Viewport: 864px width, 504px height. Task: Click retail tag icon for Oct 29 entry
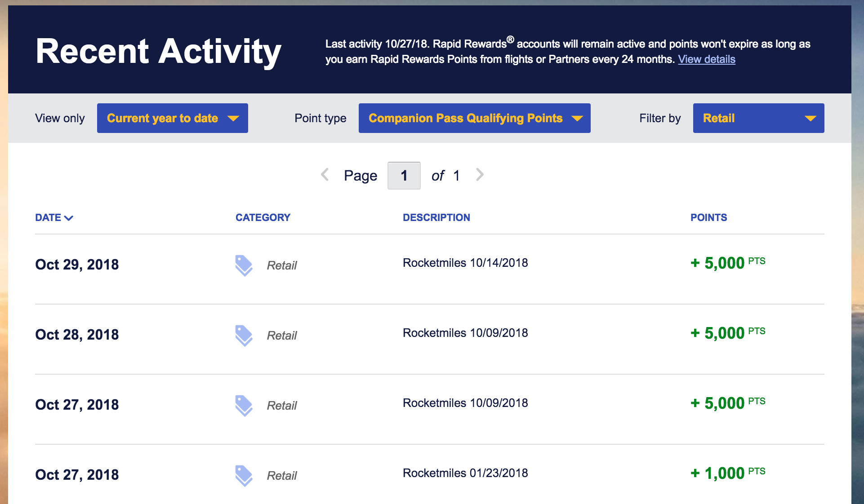coord(244,265)
